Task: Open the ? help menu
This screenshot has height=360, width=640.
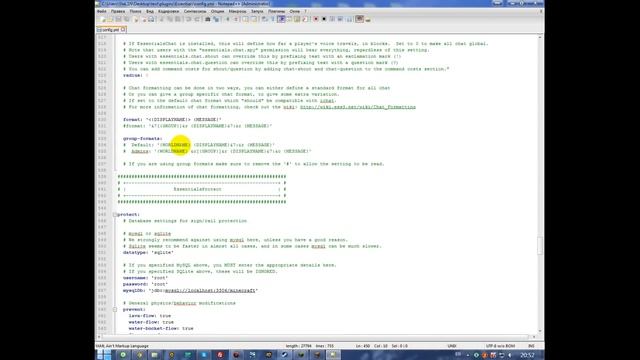Action: [305, 11]
